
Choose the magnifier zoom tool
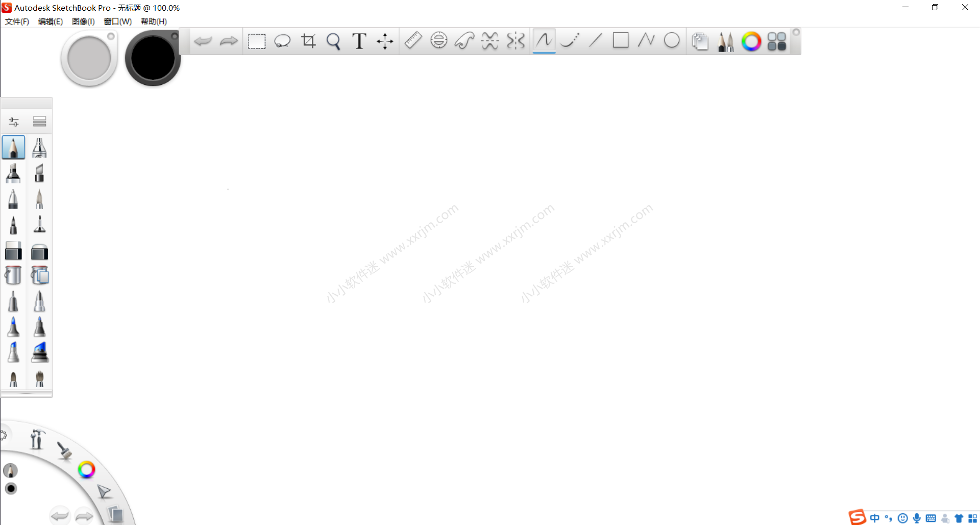(x=334, y=41)
